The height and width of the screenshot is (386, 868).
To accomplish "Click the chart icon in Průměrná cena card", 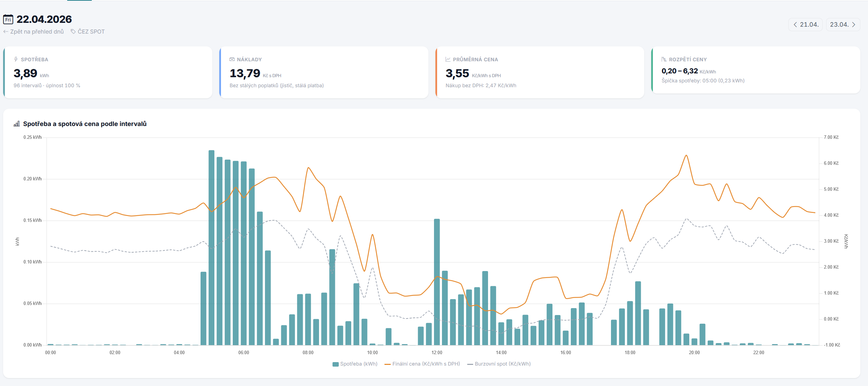I will tap(448, 59).
